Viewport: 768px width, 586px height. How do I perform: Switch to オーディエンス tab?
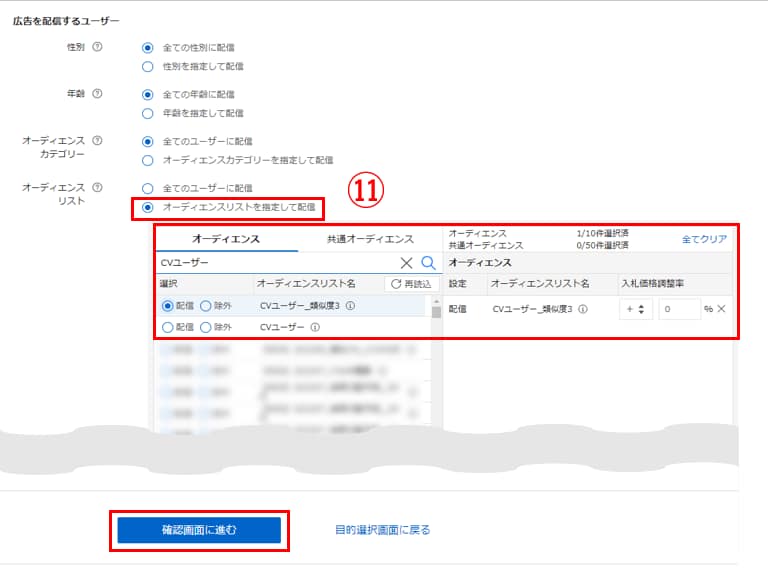point(226,239)
